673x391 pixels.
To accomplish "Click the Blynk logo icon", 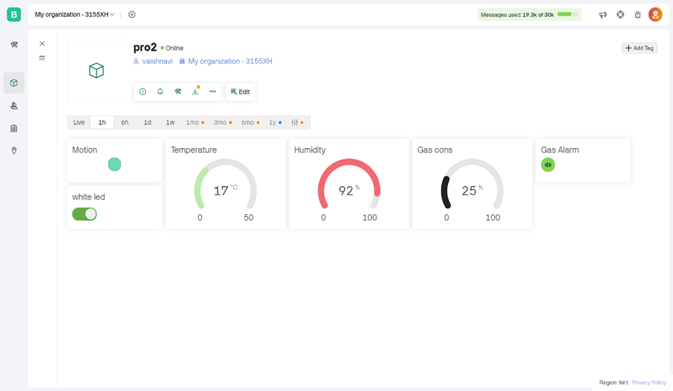I will [14, 14].
